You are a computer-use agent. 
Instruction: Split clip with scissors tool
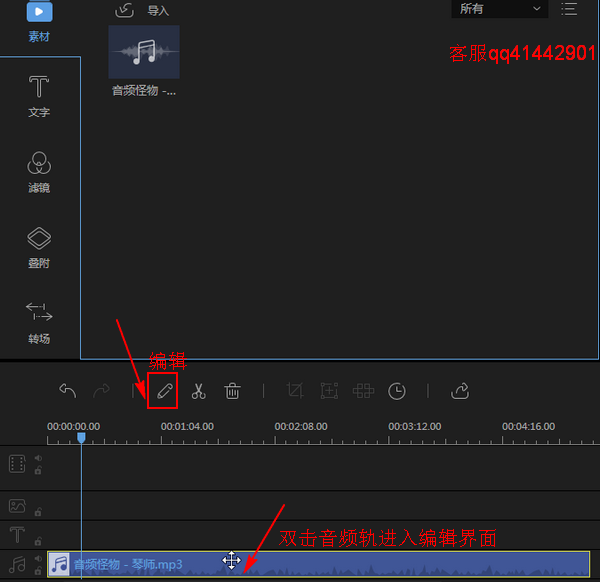[x=199, y=391]
